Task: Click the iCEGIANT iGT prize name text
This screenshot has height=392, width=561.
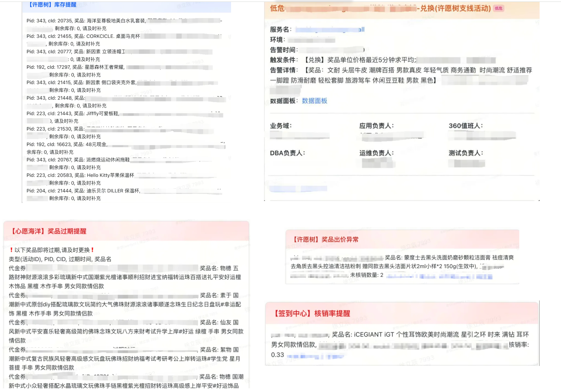Action: [x=374, y=334]
